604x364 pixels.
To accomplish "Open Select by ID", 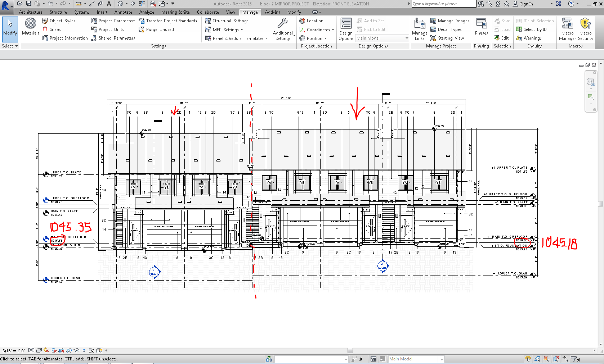I will 531,29.
